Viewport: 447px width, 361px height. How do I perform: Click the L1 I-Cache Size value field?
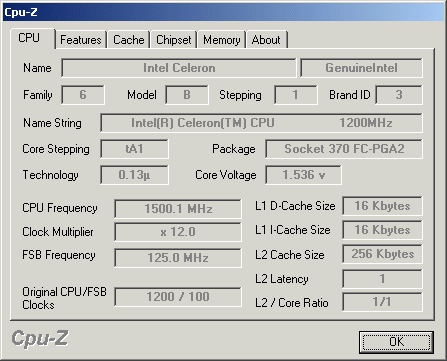[x=382, y=230]
